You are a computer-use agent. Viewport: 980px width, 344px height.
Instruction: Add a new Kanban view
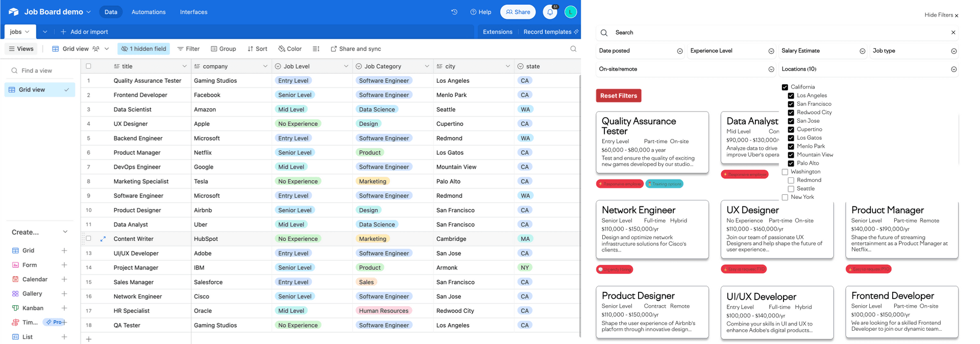point(64,308)
